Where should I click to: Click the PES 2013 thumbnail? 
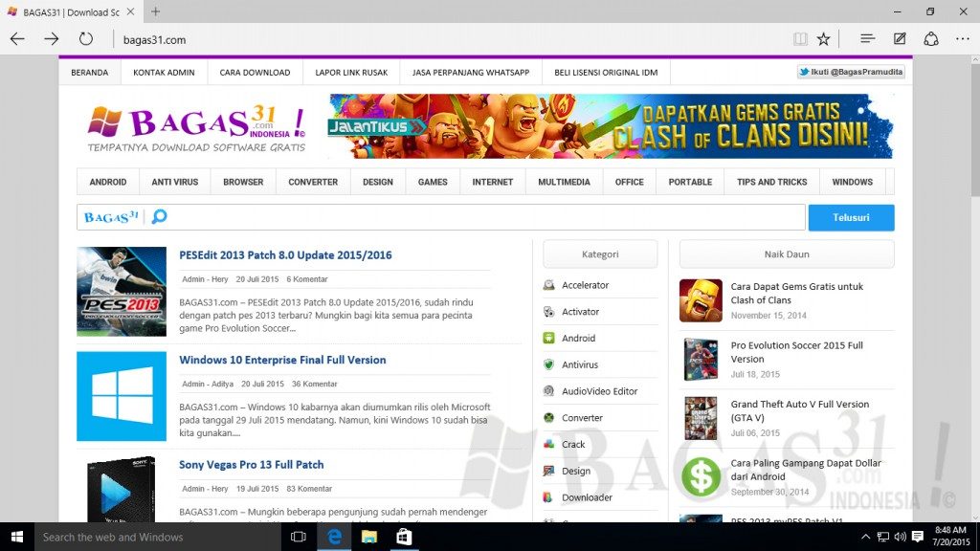pyautogui.click(x=122, y=291)
